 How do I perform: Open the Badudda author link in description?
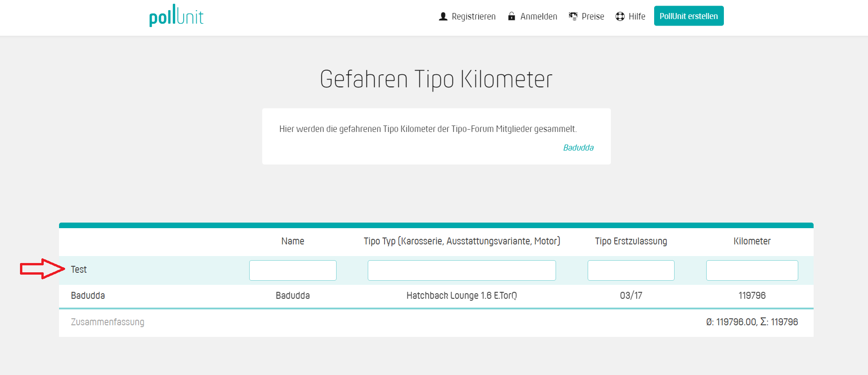pos(578,148)
